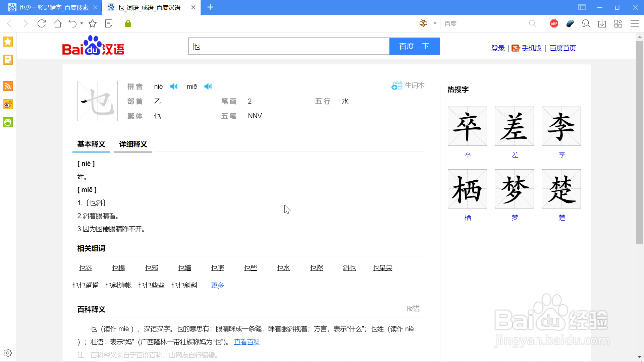The image size is (644, 362).
Task: Open the bookmarks star in sidebar
Action: pyautogui.click(x=7, y=42)
